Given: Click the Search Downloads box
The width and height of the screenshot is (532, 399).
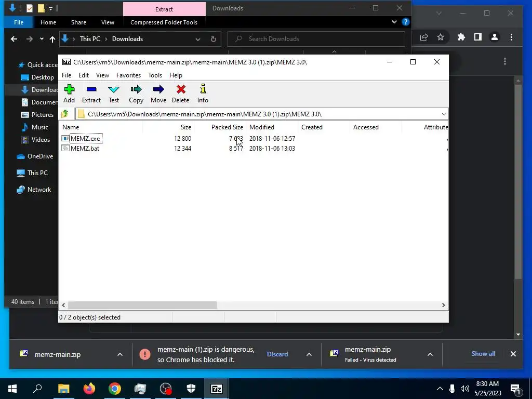Looking at the screenshot, I should 316,39.
